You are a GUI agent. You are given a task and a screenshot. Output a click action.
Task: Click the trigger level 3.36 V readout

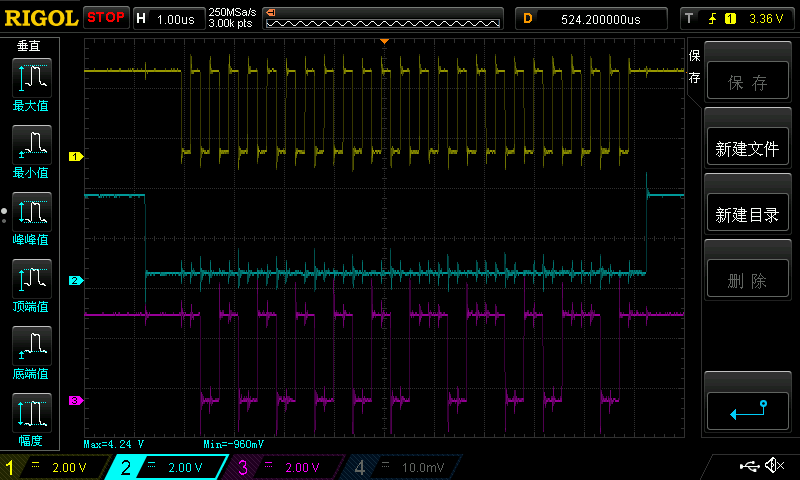[x=766, y=19]
